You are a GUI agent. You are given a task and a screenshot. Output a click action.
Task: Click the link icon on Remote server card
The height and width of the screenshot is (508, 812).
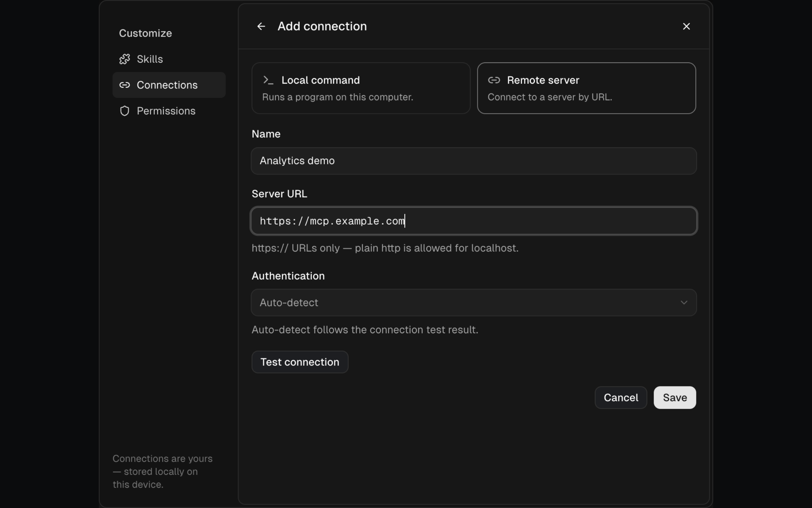point(494,80)
